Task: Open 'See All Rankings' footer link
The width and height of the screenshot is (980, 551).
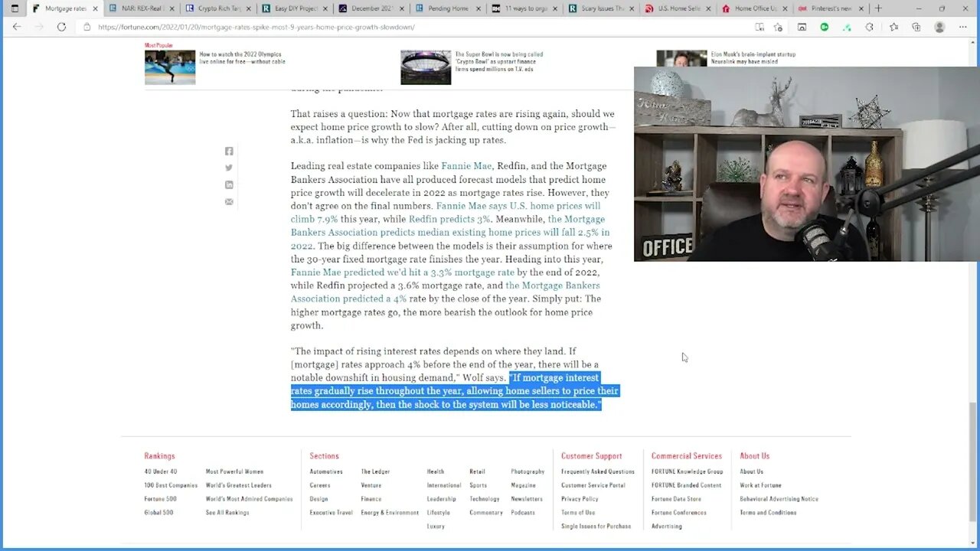Action: pos(227,513)
